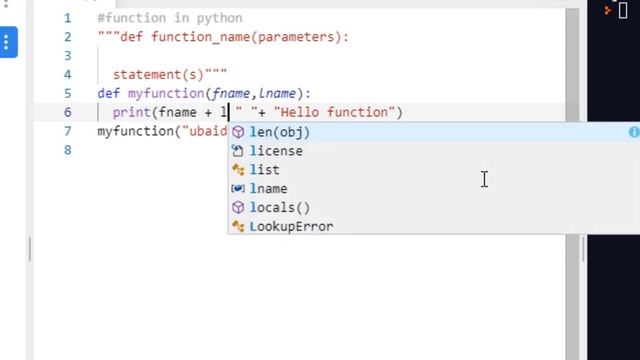The image size is (640, 360).
Task: Click the myfunction call on line 7
Action: (136, 131)
